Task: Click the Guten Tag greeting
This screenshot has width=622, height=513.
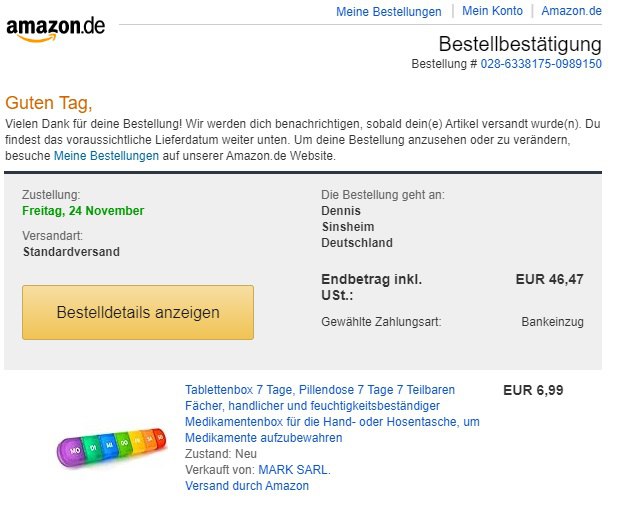Action: pyautogui.click(x=49, y=103)
